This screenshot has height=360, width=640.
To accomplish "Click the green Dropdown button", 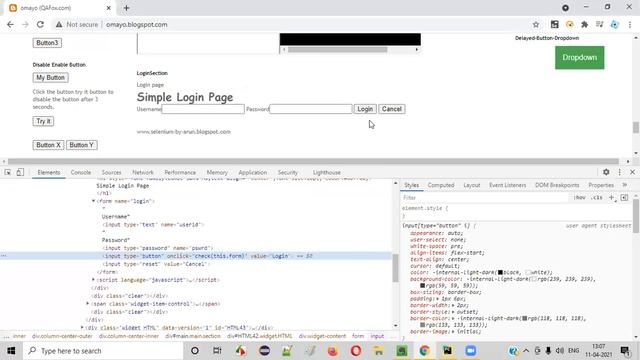I will click(580, 58).
